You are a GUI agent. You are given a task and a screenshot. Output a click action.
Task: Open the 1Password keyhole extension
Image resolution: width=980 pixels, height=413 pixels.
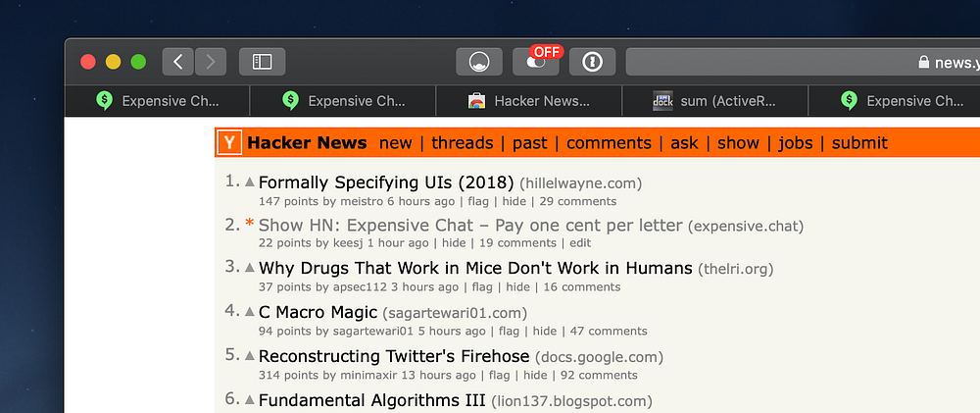[592, 62]
